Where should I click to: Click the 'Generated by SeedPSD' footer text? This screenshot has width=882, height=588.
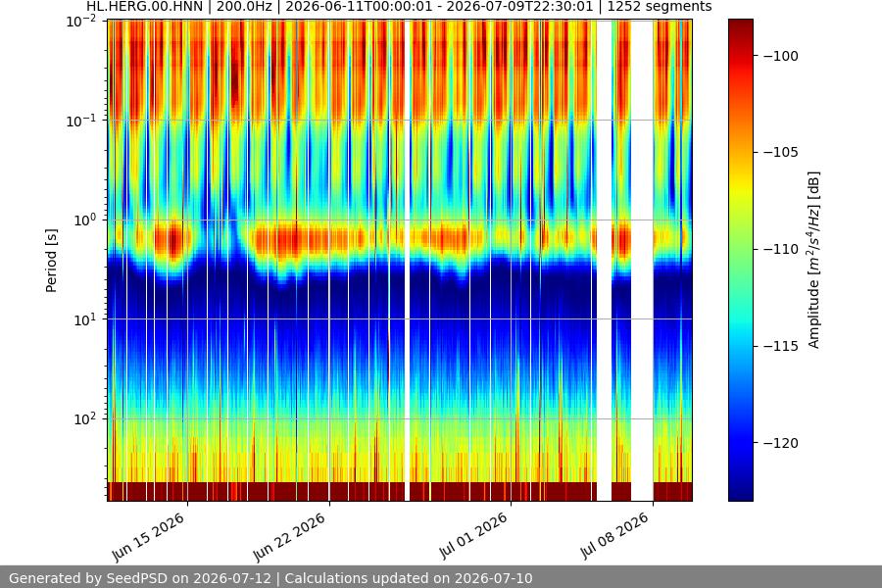click(x=270, y=578)
